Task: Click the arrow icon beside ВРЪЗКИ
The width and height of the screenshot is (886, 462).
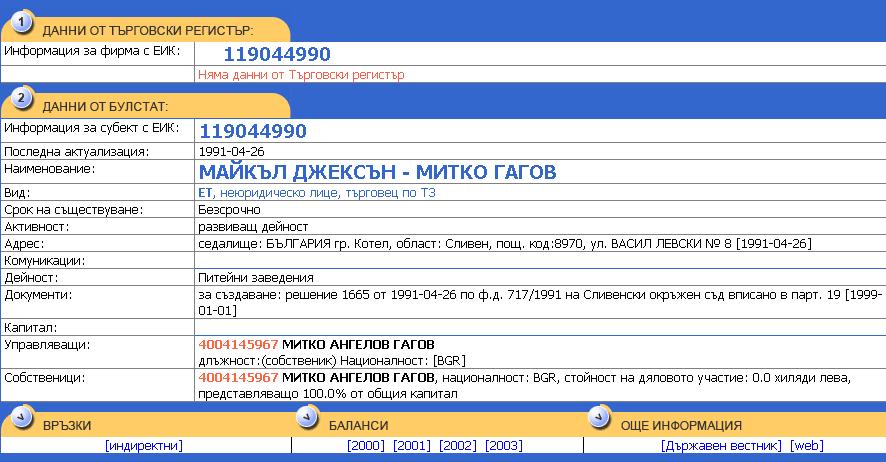Action: [x=21, y=418]
